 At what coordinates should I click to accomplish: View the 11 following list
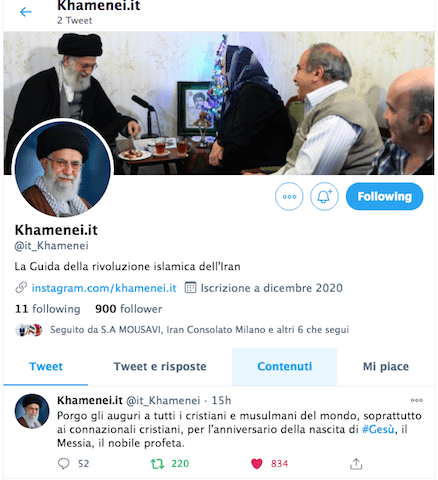(x=48, y=309)
